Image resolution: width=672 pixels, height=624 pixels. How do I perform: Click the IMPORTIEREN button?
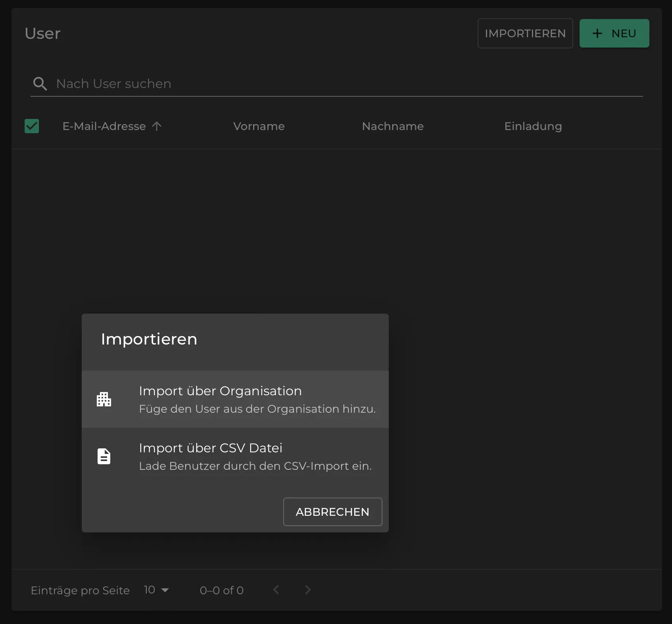(525, 33)
